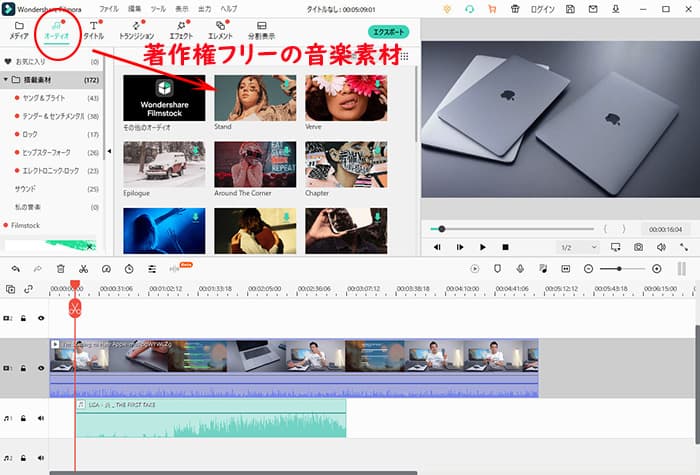The height and width of the screenshot is (475, 700).
Task: Mute audio track 1 with speaker icon
Action: click(41, 418)
